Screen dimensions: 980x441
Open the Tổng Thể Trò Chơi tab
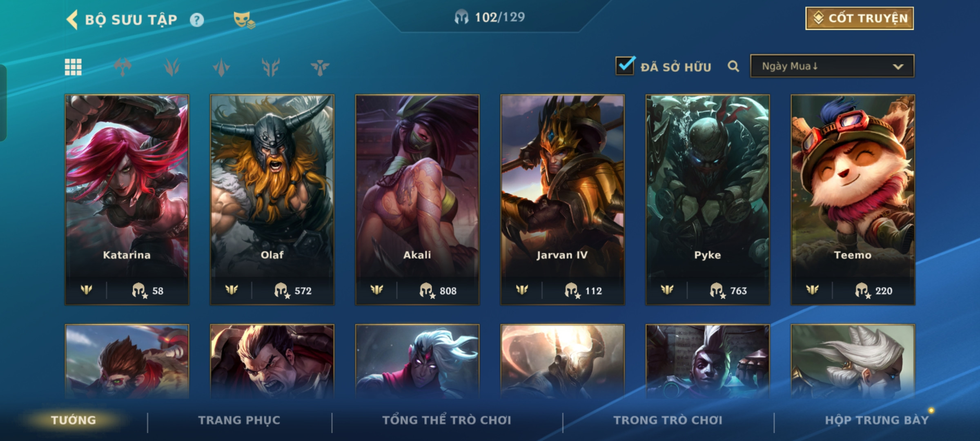(x=447, y=420)
